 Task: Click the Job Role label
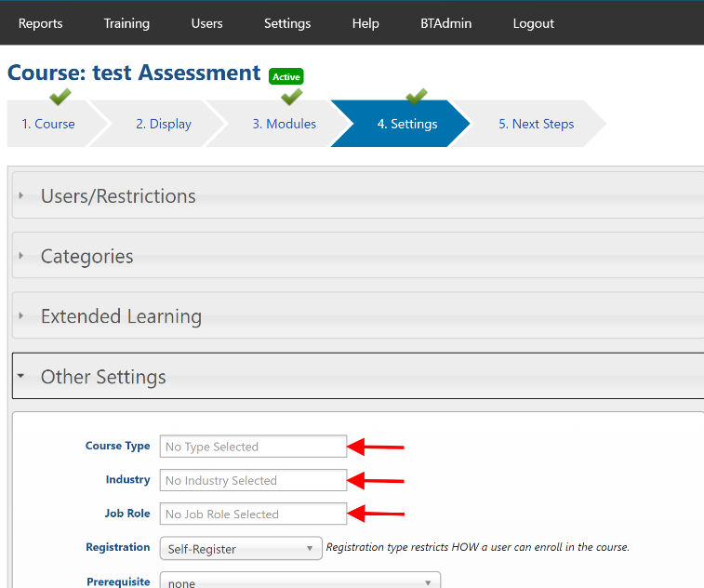tap(127, 513)
